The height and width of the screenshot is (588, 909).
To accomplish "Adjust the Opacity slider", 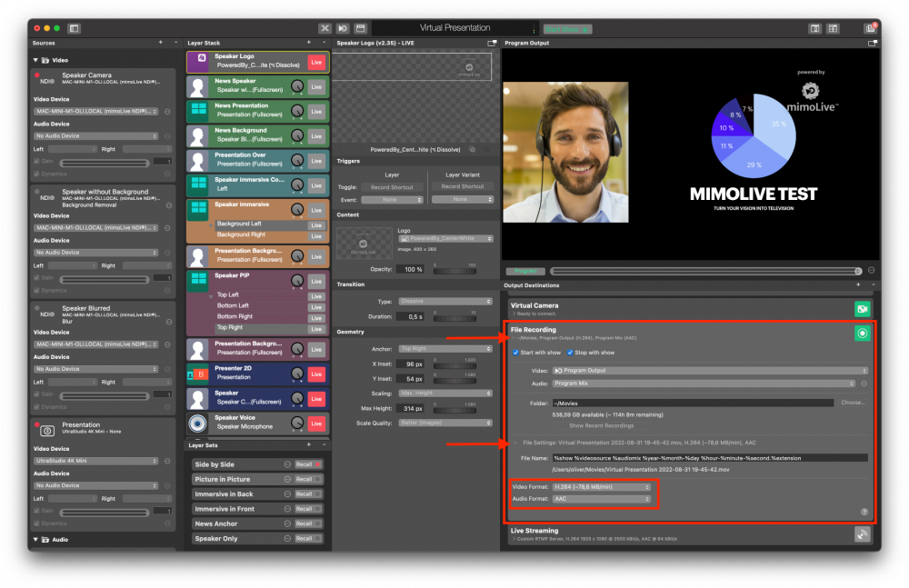I will point(454,270).
